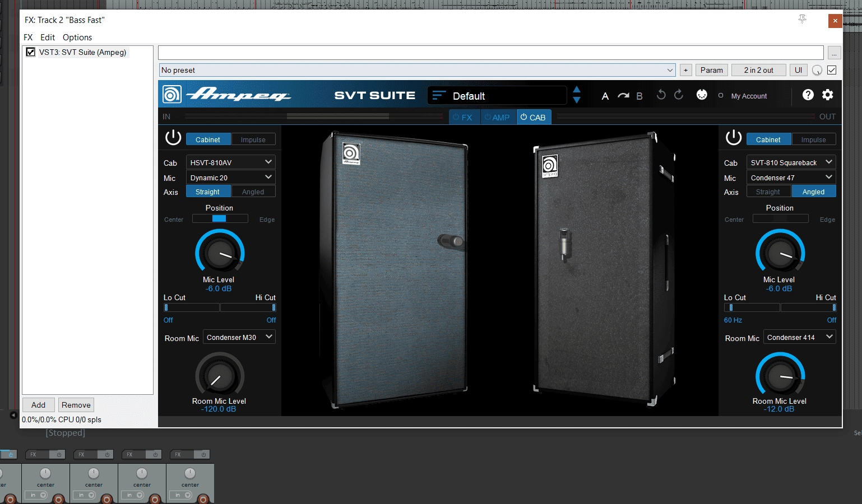Image resolution: width=862 pixels, height=504 pixels.
Task: Click the plugin comment text field
Action: coord(491,53)
